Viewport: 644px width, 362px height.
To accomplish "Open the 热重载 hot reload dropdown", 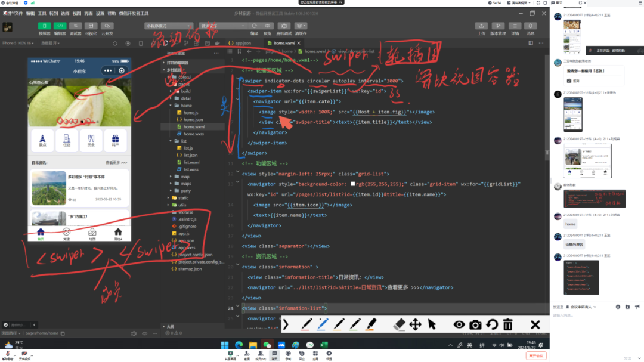I will (50, 43).
